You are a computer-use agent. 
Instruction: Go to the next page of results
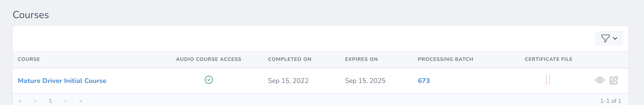point(66,101)
